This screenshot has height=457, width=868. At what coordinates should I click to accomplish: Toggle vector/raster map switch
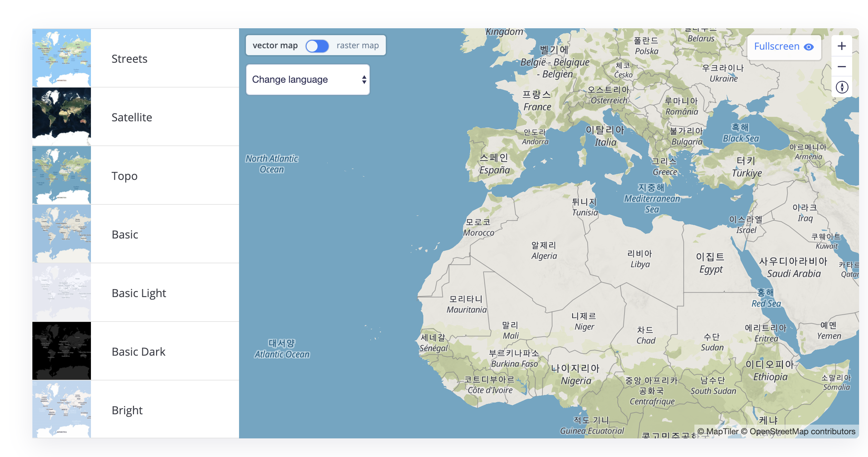point(317,46)
